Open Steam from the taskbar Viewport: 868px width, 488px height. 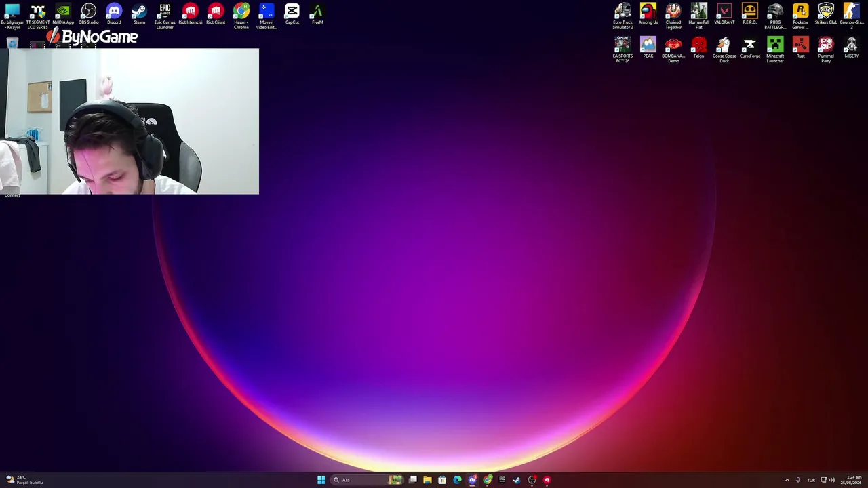click(x=517, y=480)
